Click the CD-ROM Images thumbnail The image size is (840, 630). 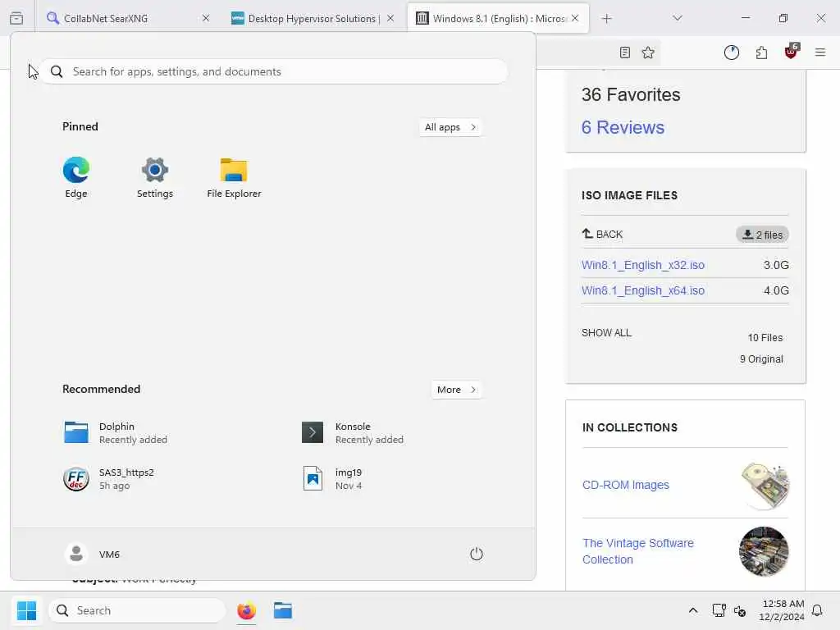765,486
